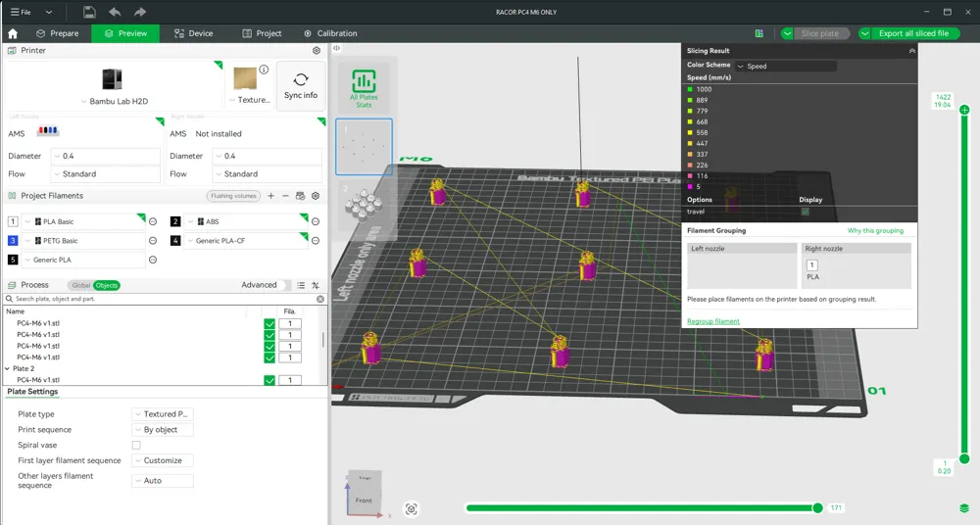Open bed plate info icon
Screen dimensions: 980x525
(x=264, y=70)
